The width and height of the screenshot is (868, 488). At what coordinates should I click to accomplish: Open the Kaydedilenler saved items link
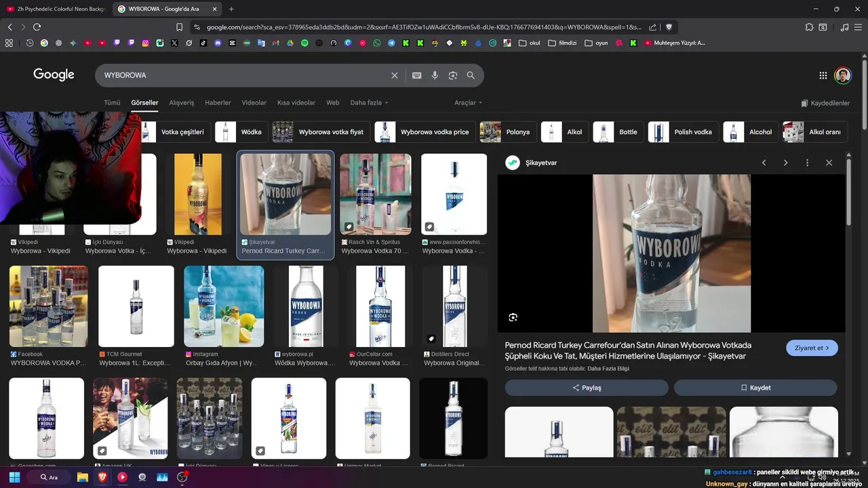point(825,104)
